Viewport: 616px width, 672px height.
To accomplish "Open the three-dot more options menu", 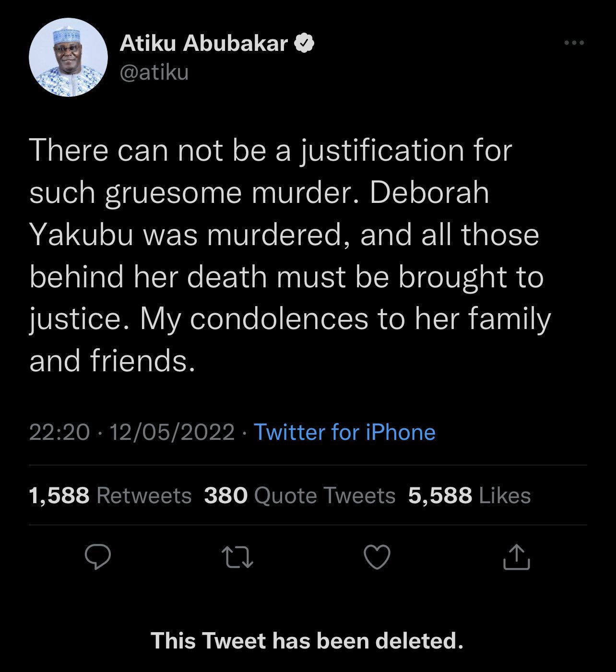I will pos(574,43).
